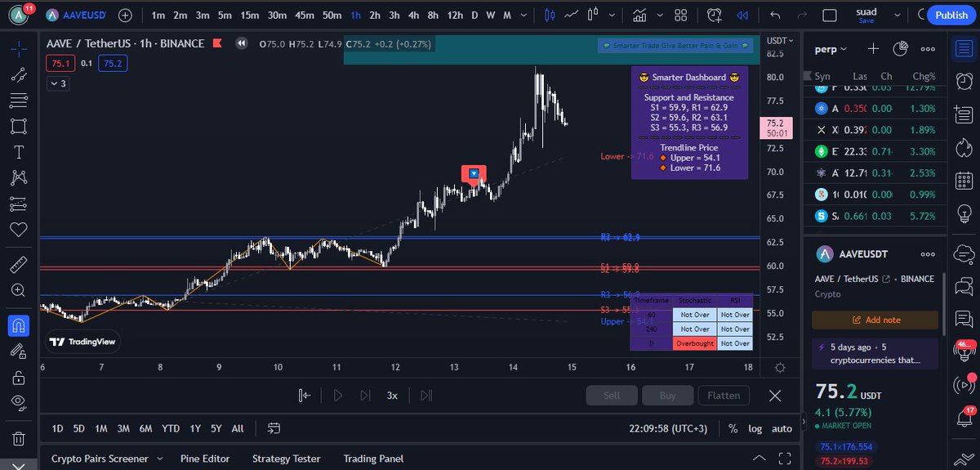
Task: Expand the timeframe list dropdown arrow
Action: coord(525,15)
